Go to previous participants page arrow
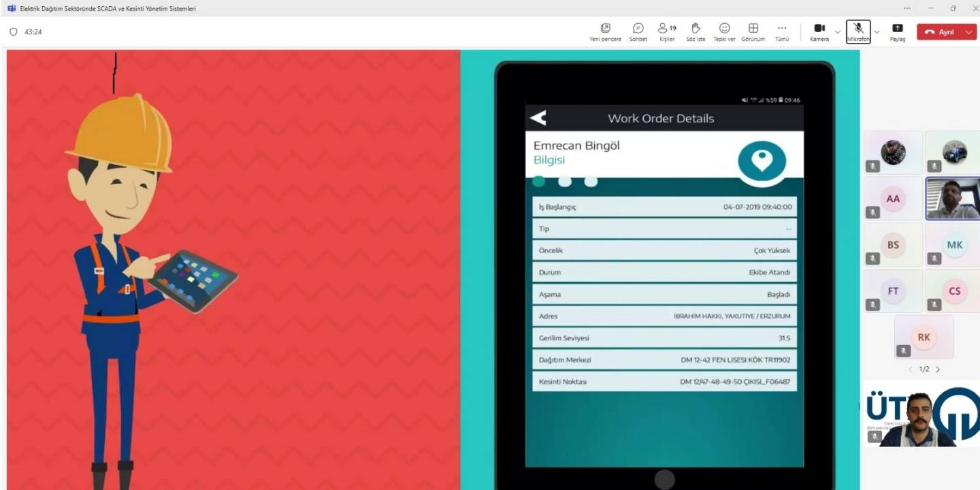Screen dimensions: 980x490 pyautogui.click(x=911, y=370)
